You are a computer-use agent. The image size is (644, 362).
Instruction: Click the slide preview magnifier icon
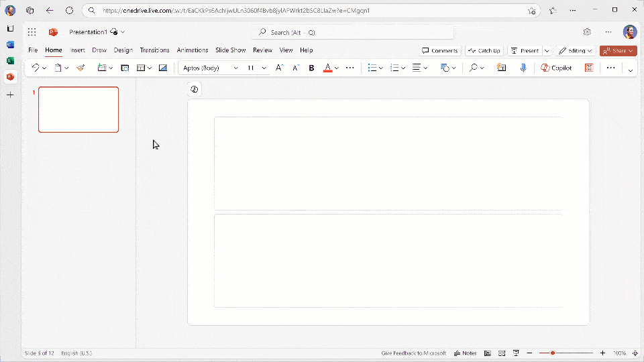(125, 68)
